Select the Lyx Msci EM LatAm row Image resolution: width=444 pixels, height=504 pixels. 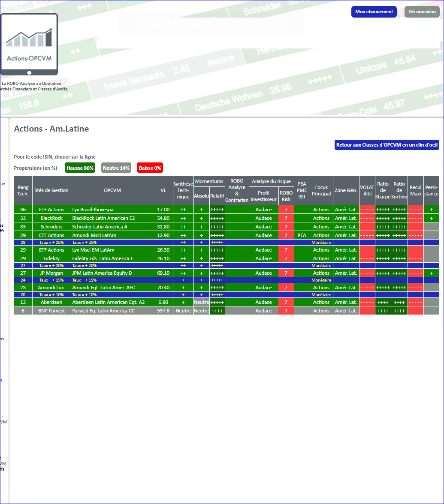pos(227,250)
